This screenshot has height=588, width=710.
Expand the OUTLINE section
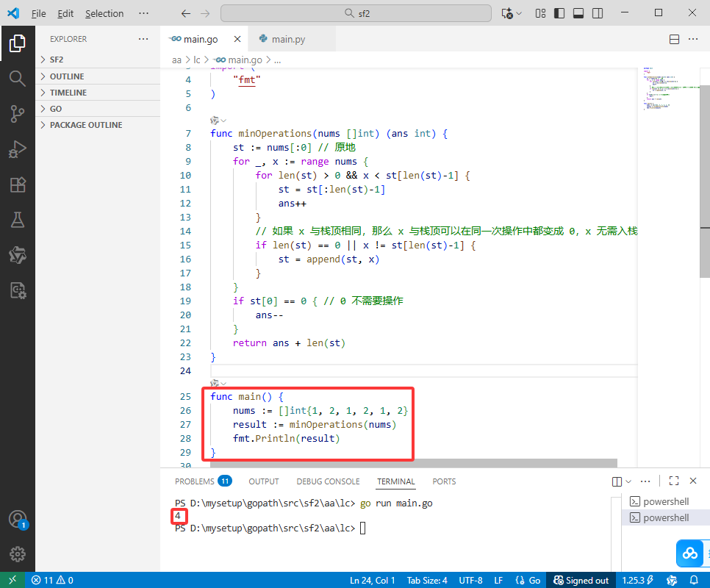point(98,76)
